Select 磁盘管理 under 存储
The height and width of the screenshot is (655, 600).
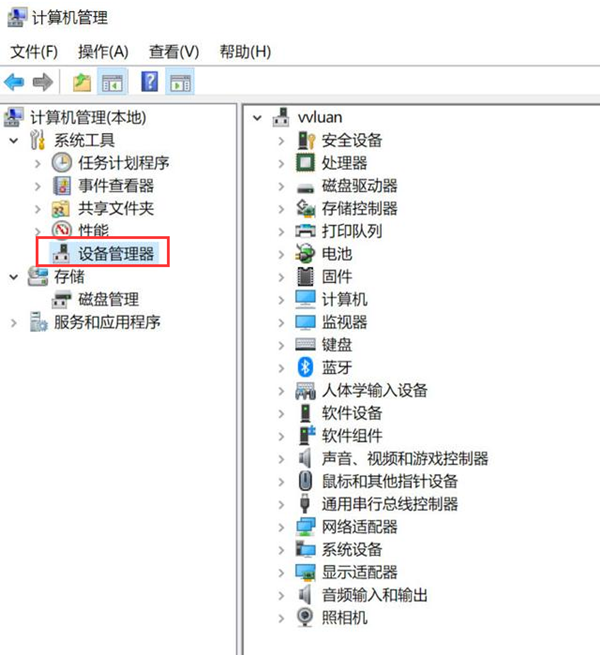tap(108, 299)
